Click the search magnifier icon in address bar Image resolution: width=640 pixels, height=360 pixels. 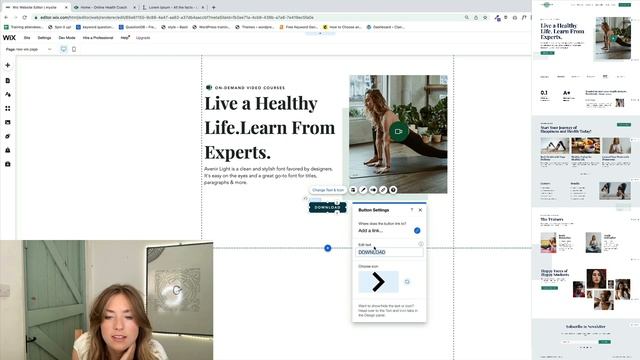(x=467, y=18)
